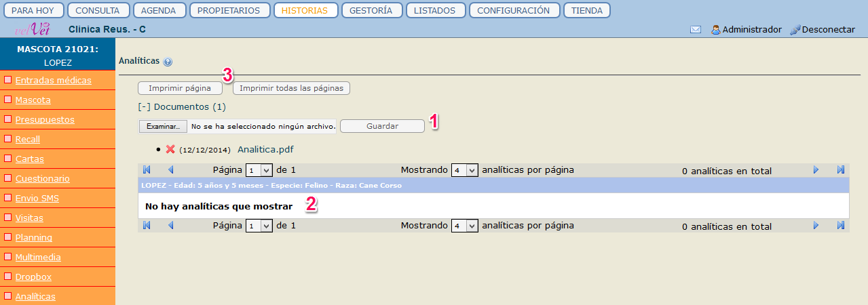Click the red delete icon beside Analitica.pdf

click(x=170, y=149)
